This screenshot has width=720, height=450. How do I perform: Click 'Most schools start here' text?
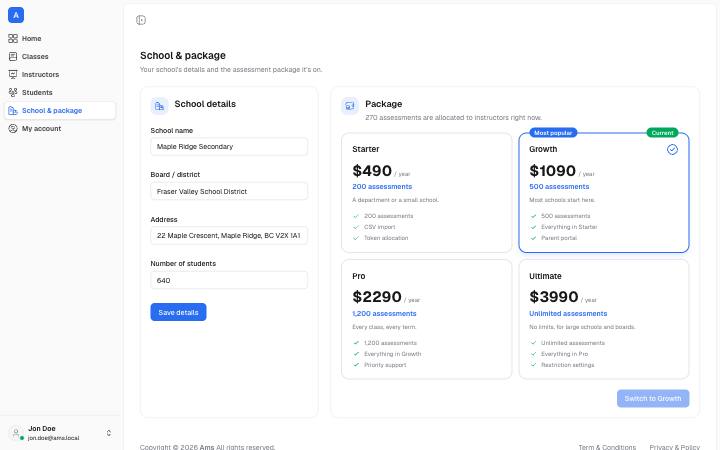[x=562, y=200]
